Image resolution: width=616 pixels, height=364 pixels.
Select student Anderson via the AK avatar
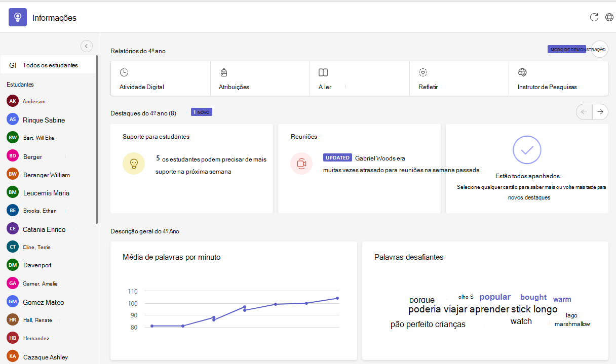pos(13,101)
